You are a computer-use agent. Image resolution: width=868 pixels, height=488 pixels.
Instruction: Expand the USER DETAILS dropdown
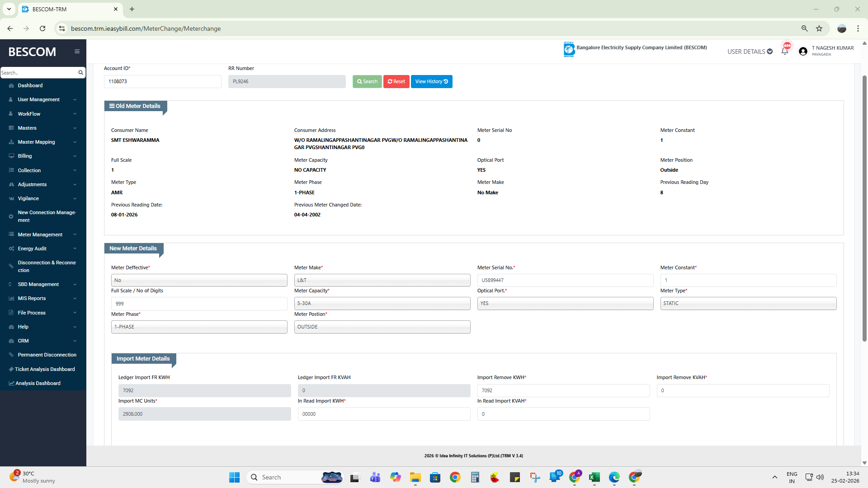coord(750,52)
